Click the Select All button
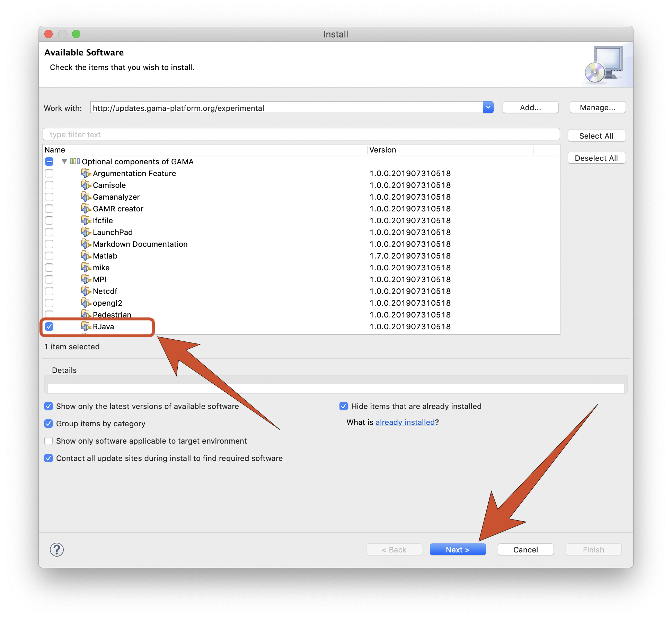Screen dimensions: 672x619 tap(596, 136)
